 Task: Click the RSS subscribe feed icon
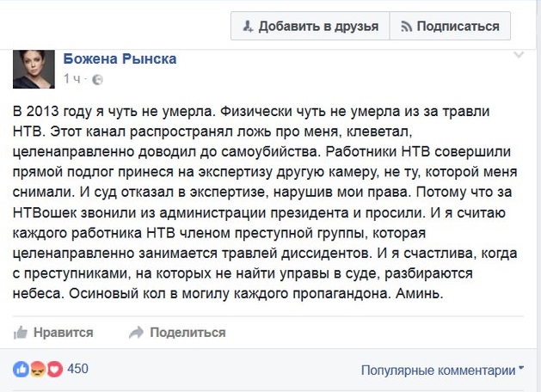click(407, 27)
